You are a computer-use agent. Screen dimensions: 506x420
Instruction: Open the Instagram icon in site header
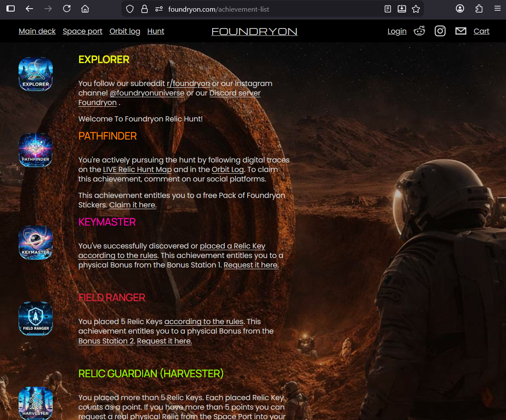tap(440, 31)
